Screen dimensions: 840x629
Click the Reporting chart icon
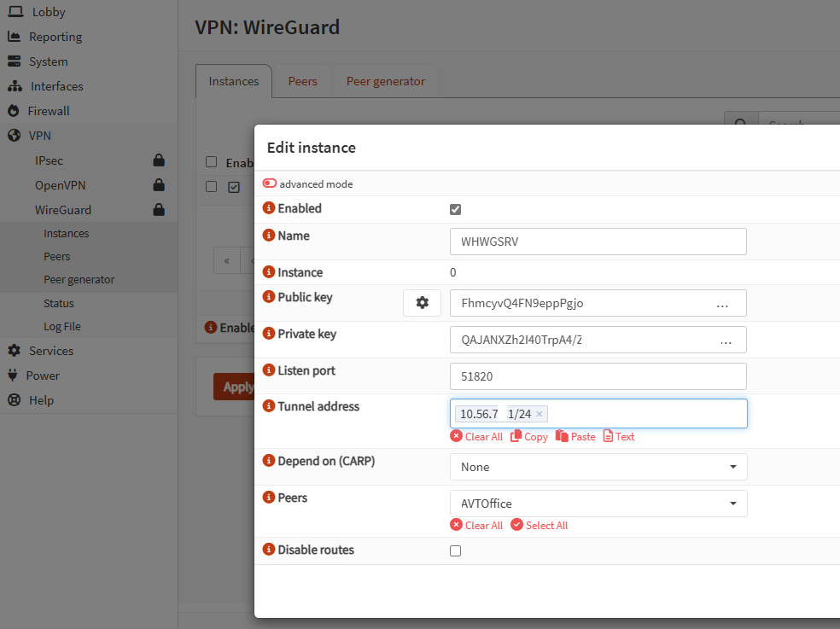coord(14,37)
